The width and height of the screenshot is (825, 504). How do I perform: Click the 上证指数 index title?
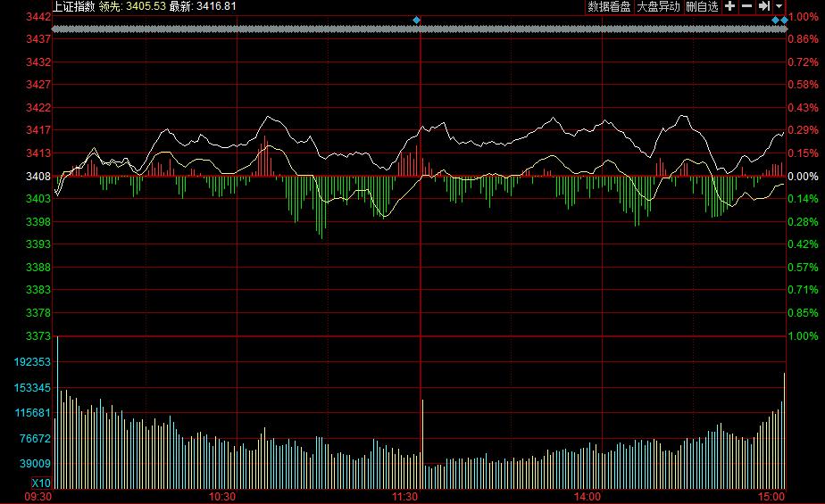73,6
